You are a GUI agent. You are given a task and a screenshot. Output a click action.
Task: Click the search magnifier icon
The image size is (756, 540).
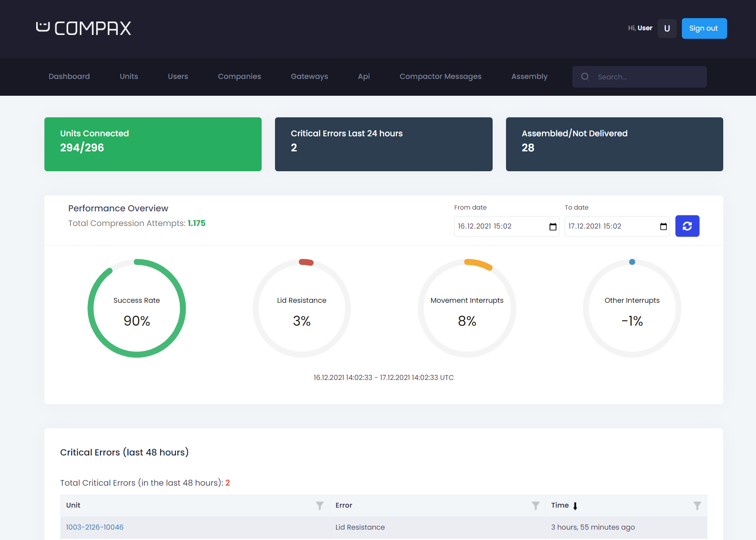point(585,77)
